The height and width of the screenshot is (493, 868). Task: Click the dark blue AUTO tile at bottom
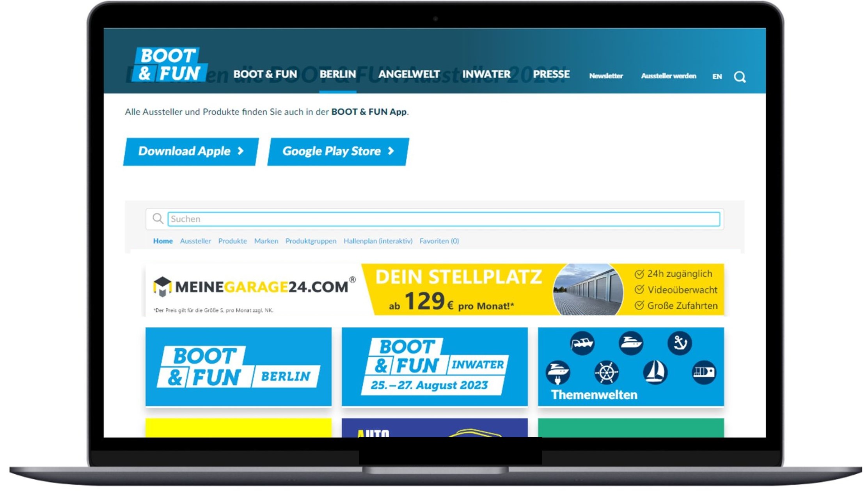pos(435,428)
